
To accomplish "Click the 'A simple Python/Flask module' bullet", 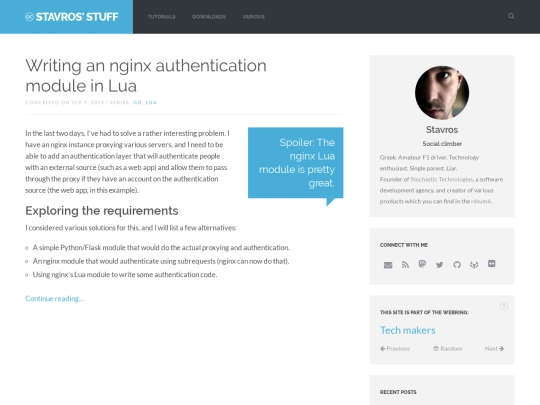I will point(161,248).
